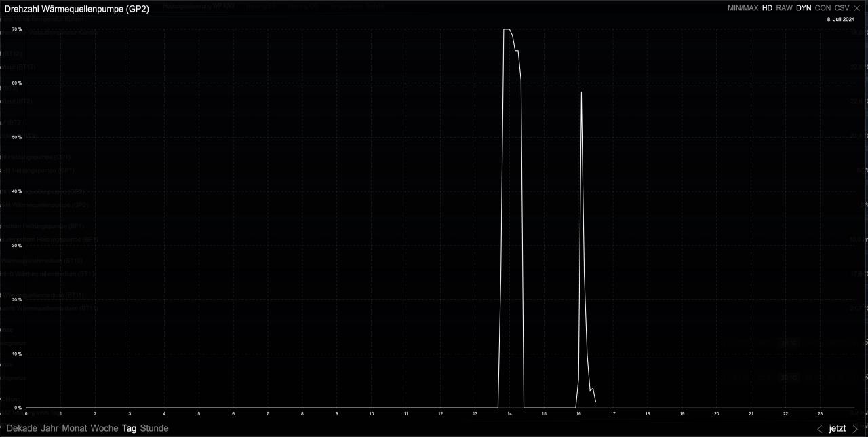Viewport: 868px width, 437px height.
Task: Toggle RAW data mode
Action: click(784, 7)
